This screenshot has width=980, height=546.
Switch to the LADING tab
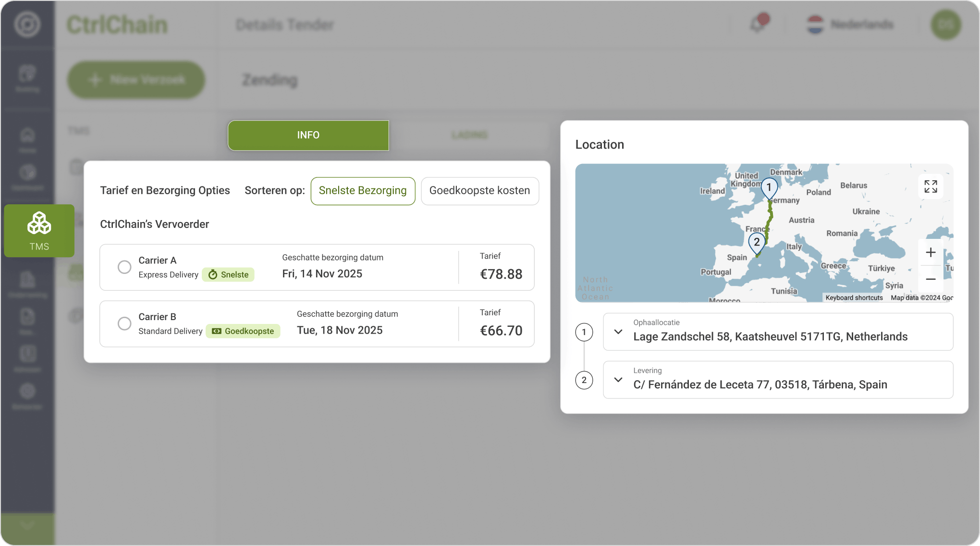469,135
